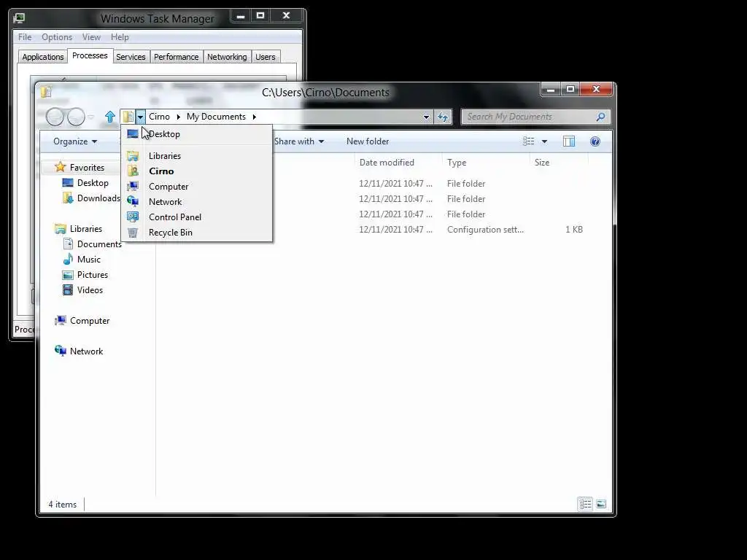Open the Organize dropdown menu
Screen dimensions: 747x560
pos(75,141)
